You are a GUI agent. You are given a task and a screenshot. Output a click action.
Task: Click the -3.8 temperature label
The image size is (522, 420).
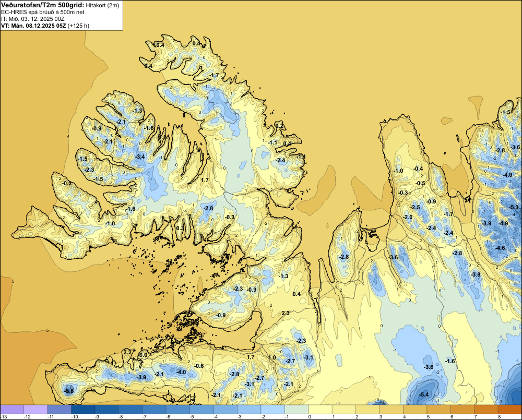476,274
